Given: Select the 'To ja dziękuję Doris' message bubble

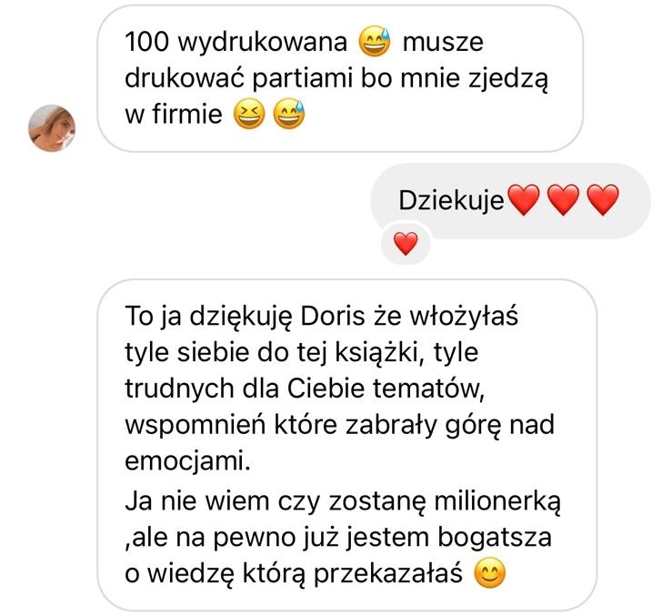Looking at the screenshot, I should point(347,445).
